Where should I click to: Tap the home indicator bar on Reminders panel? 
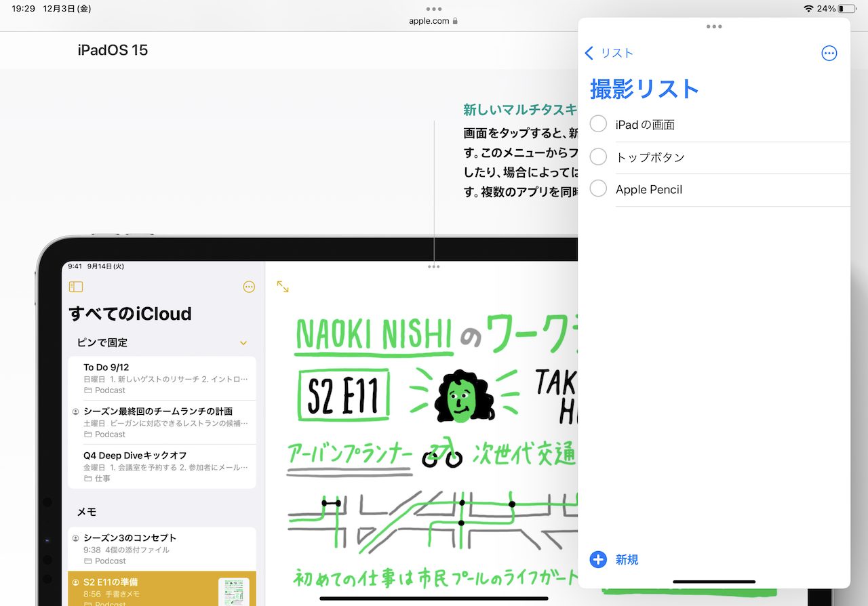[714, 582]
